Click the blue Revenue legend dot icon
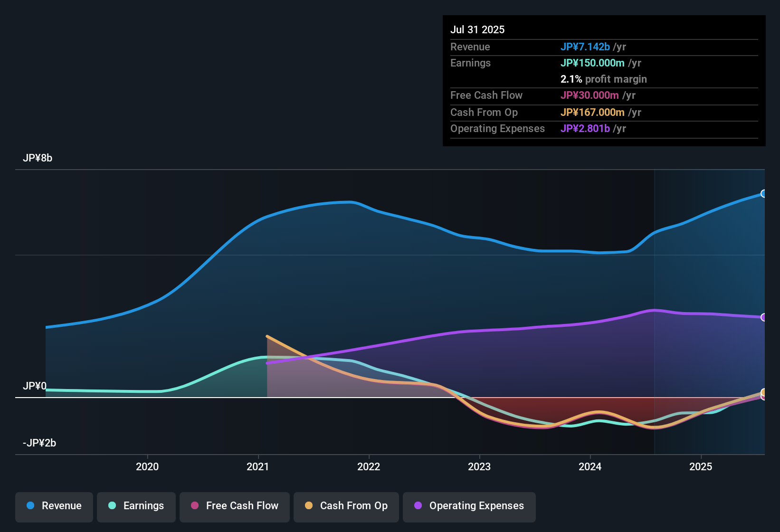This screenshot has height=532, width=780. (30, 506)
